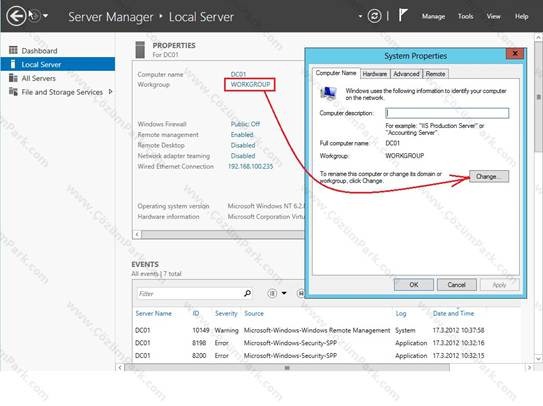Click the Events Filter field
The width and height of the screenshot is (543, 406).
click(189, 294)
